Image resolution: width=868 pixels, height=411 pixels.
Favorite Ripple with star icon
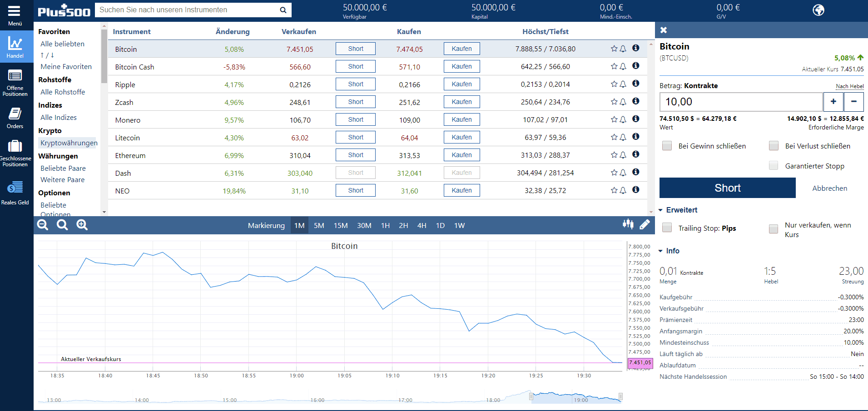pos(614,84)
